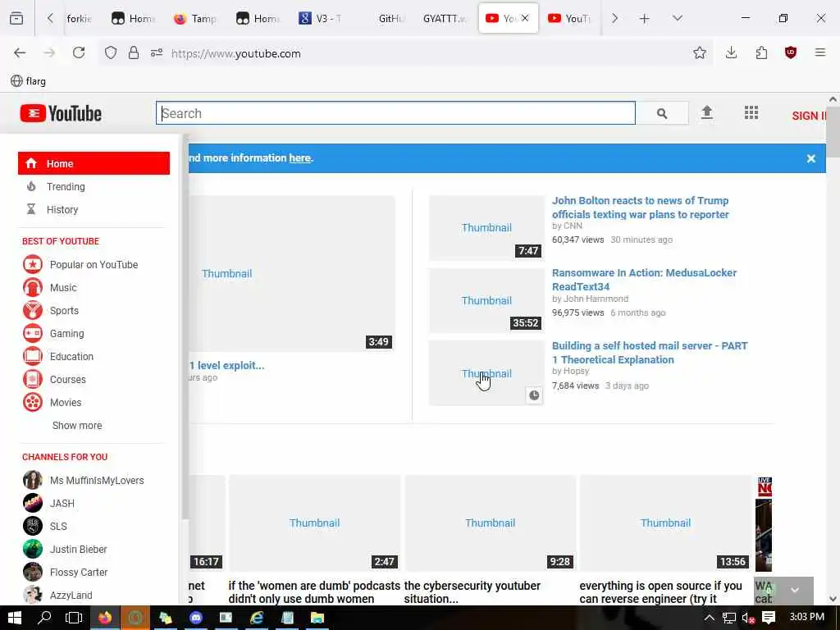Follow the 'here' link in banner
The image size is (840, 630).
point(299,158)
